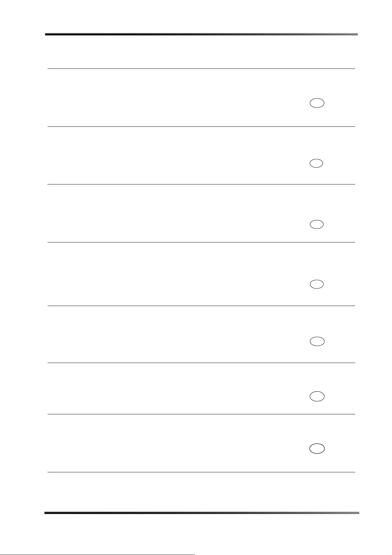Click the divider line below the seventh oval
The width and height of the screenshot is (392, 555).
click(201, 472)
